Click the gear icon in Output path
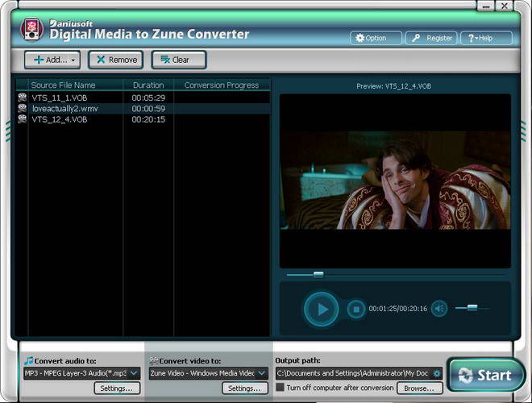The image size is (532, 403). [x=438, y=373]
